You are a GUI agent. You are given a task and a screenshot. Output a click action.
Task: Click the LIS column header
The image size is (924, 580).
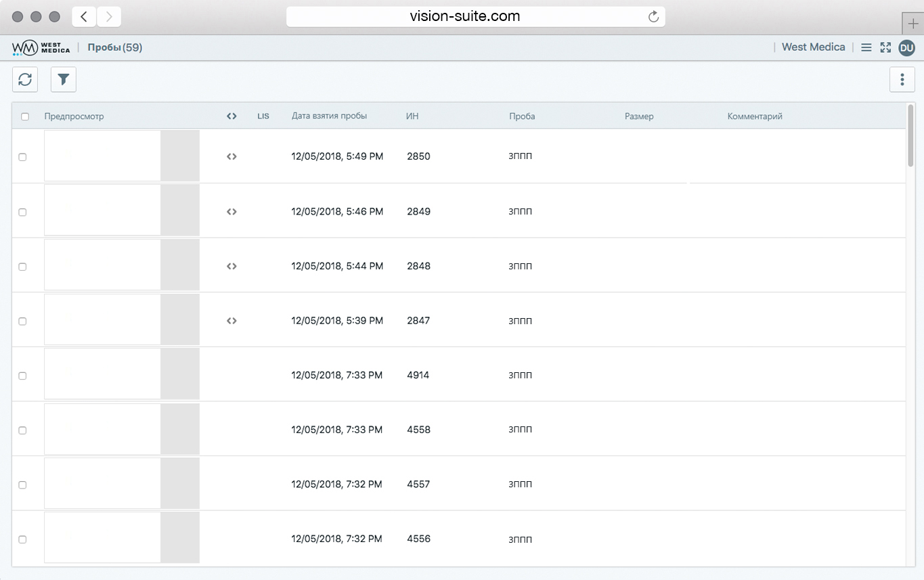[263, 116]
